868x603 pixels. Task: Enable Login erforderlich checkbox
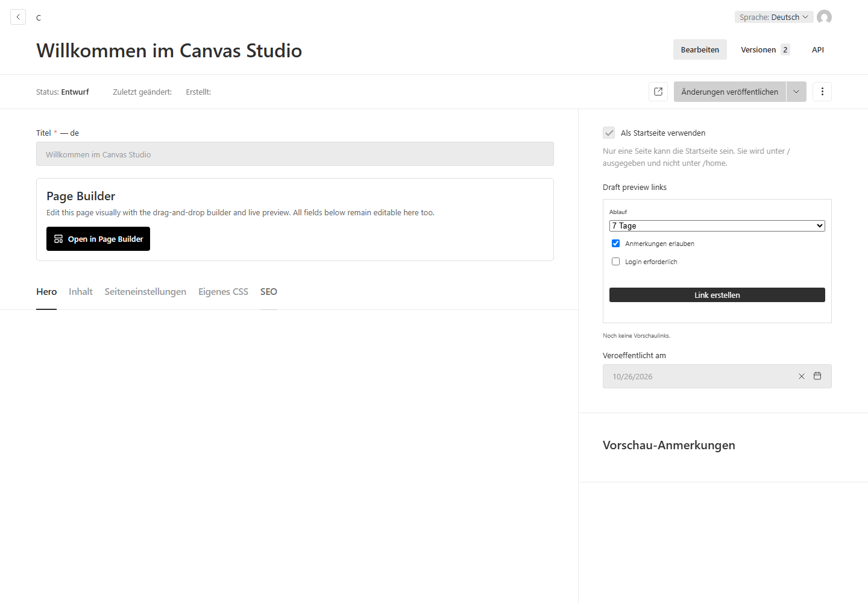click(x=615, y=262)
